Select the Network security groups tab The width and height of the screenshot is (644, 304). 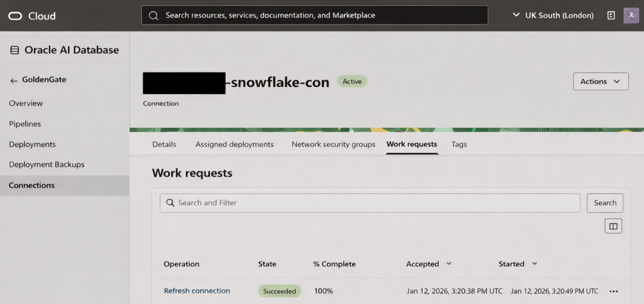pyautogui.click(x=333, y=144)
